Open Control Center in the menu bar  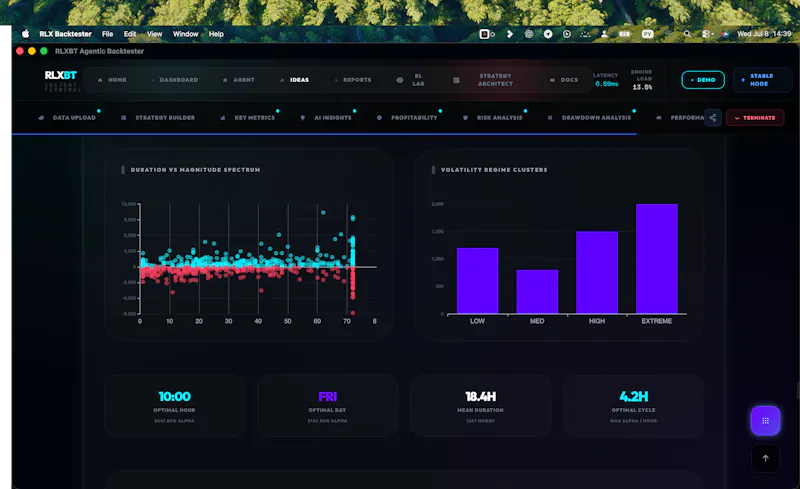707,34
